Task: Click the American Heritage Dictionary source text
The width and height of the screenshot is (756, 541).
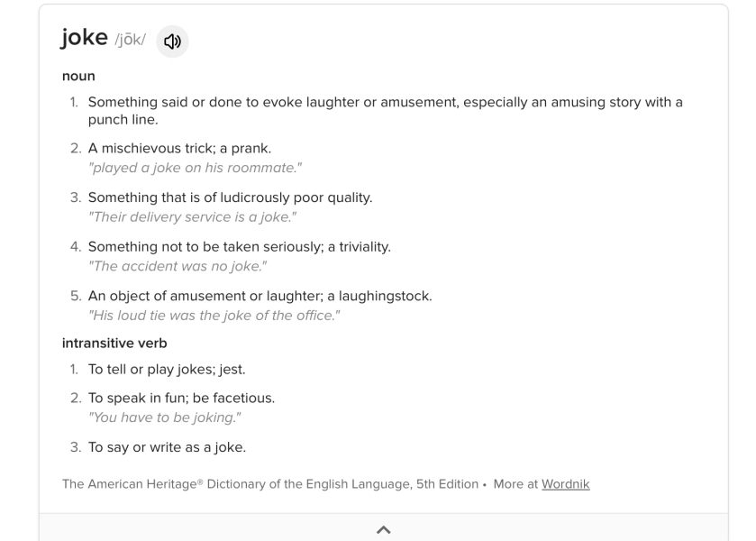Action: click(x=270, y=484)
